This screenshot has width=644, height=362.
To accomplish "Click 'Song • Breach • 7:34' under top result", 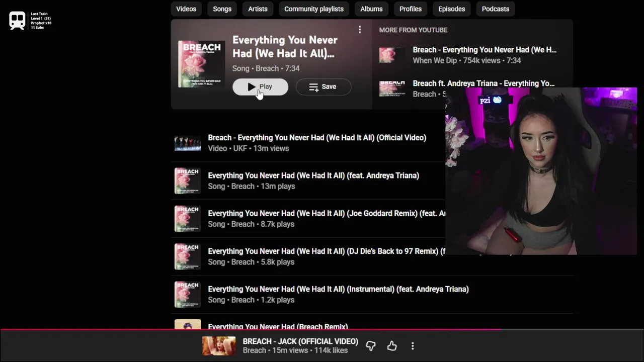I will point(266,68).
